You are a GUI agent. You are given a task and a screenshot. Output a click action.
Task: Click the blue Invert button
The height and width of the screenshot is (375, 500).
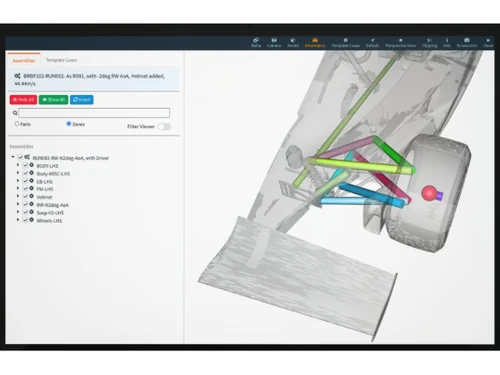tap(82, 100)
